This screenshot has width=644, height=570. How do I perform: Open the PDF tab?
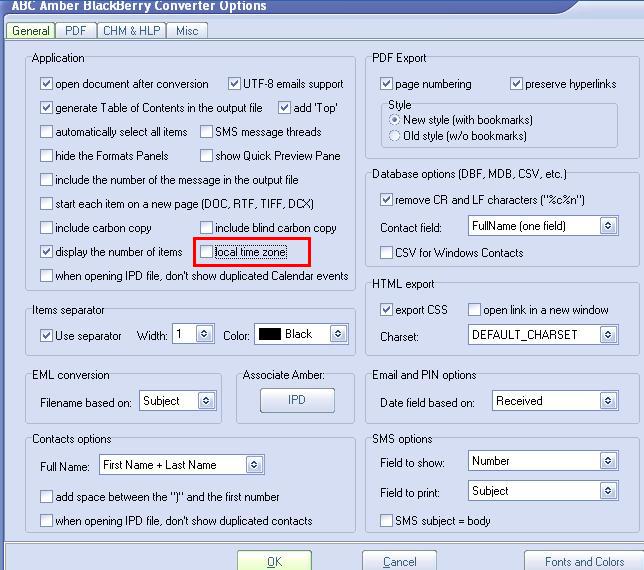[x=76, y=31]
